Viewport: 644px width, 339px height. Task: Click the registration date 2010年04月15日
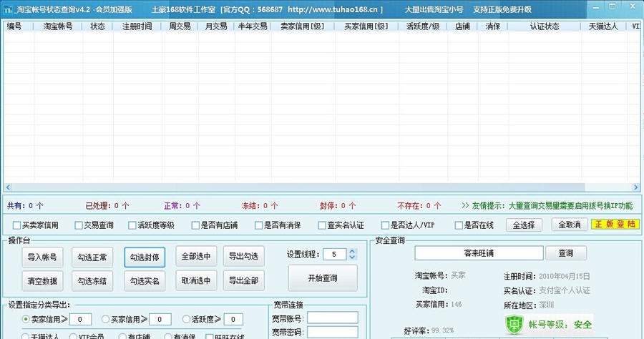click(x=565, y=276)
